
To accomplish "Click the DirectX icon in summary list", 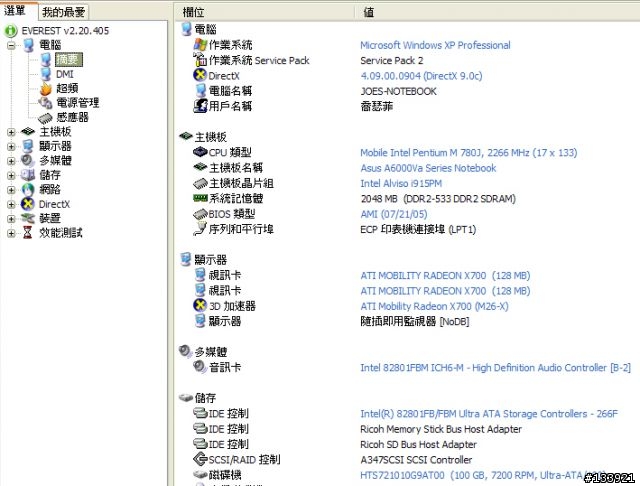I will (200, 75).
